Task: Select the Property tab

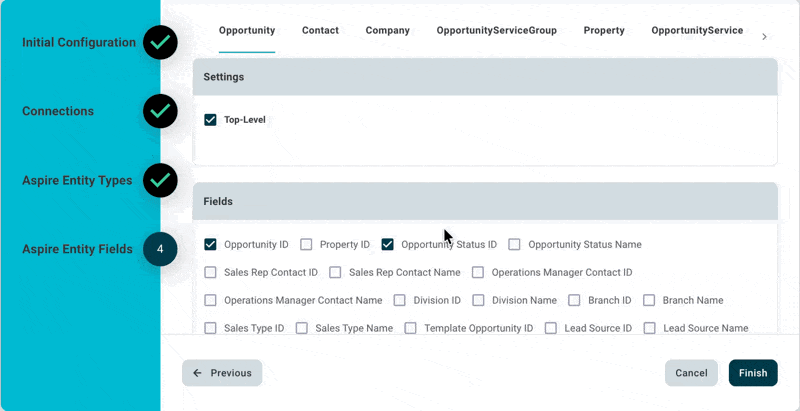Action: 604,31
